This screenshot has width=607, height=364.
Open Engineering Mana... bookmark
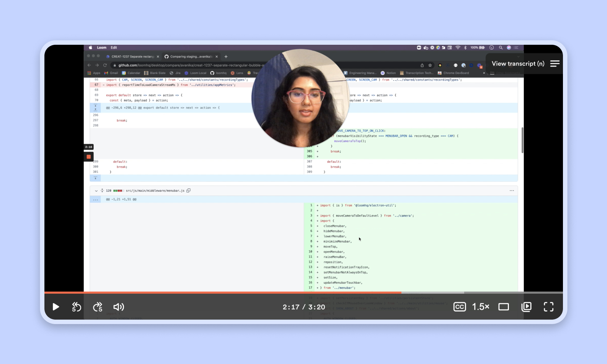point(360,73)
